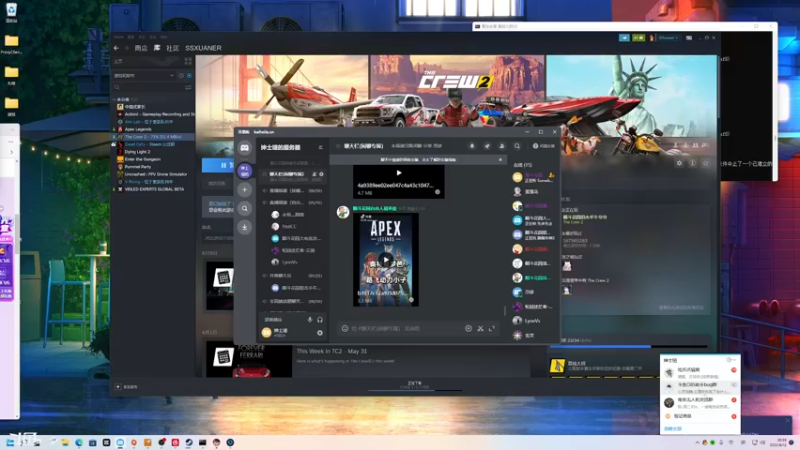Viewport: 800px width, 450px height.
Task: Open the Steam community tab
Action: coord(172,48)
